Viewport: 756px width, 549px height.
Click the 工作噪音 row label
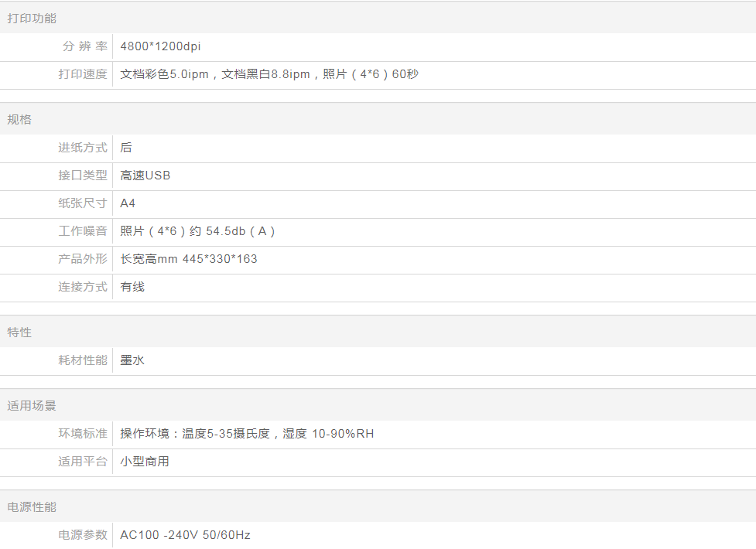point(83,231)
